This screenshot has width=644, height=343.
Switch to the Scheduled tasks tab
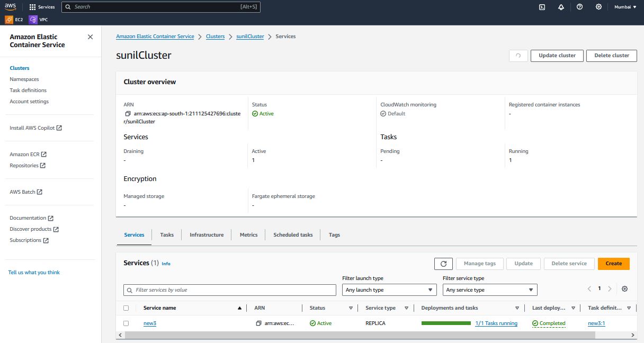(293, 235)
